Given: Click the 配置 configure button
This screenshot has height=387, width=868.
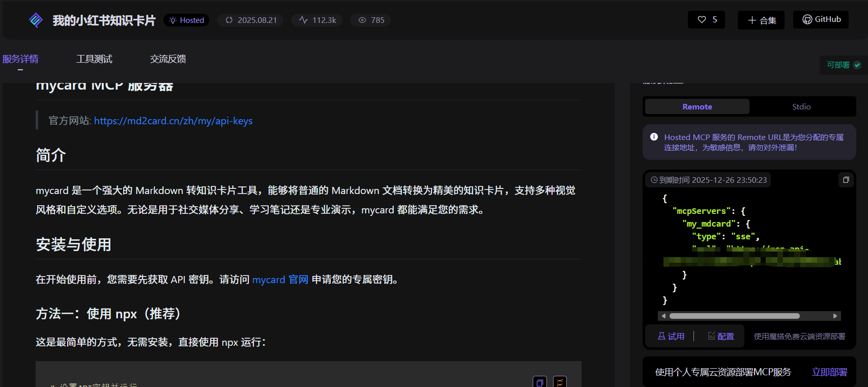Looking at the screenshot, I should pos(721,336).
